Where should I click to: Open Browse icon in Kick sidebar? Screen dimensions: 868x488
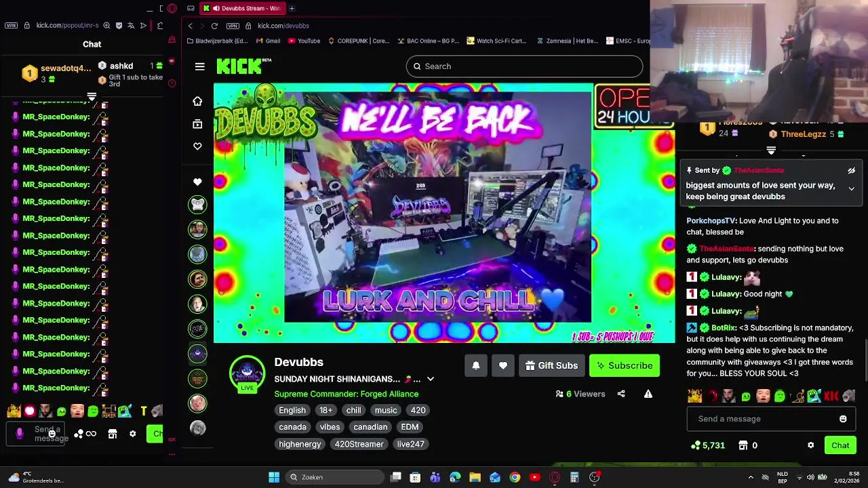(197, 124)
